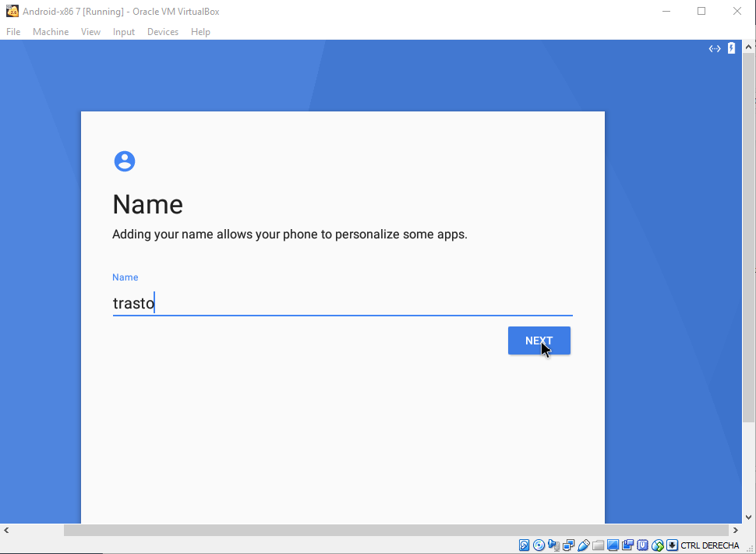The image size is (756, 554).
Task: Open the File menu
Action: (13, 32)
